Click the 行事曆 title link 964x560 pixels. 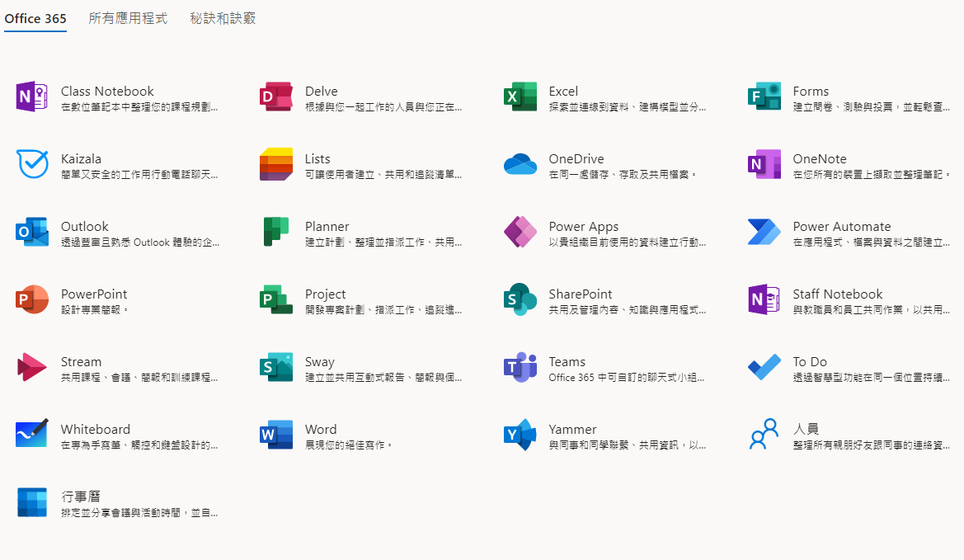click(x=81, y=496)
